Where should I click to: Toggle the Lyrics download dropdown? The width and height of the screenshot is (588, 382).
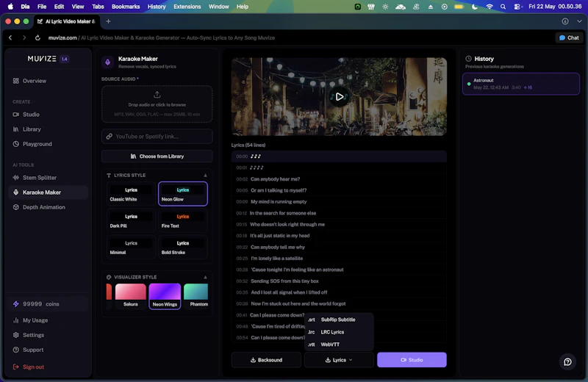click(x=339, y=360)
